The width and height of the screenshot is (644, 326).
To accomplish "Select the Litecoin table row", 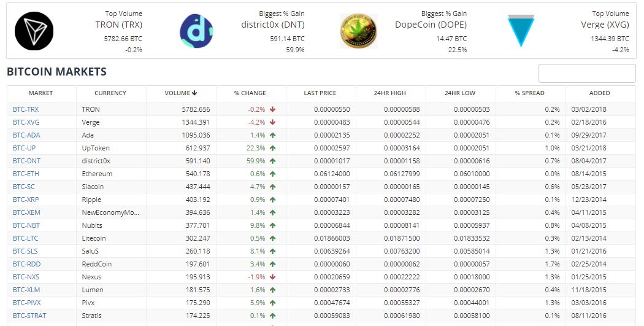I will point(321,238).
